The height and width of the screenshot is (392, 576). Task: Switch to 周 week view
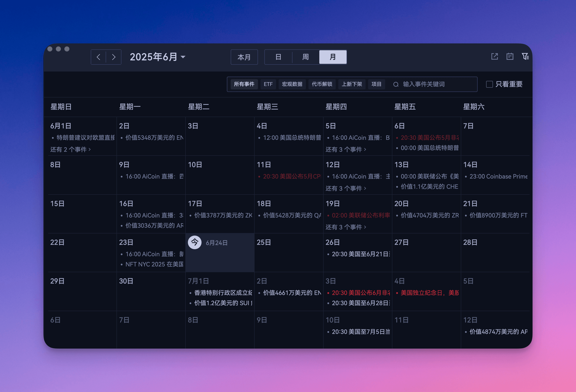(306, 57)
